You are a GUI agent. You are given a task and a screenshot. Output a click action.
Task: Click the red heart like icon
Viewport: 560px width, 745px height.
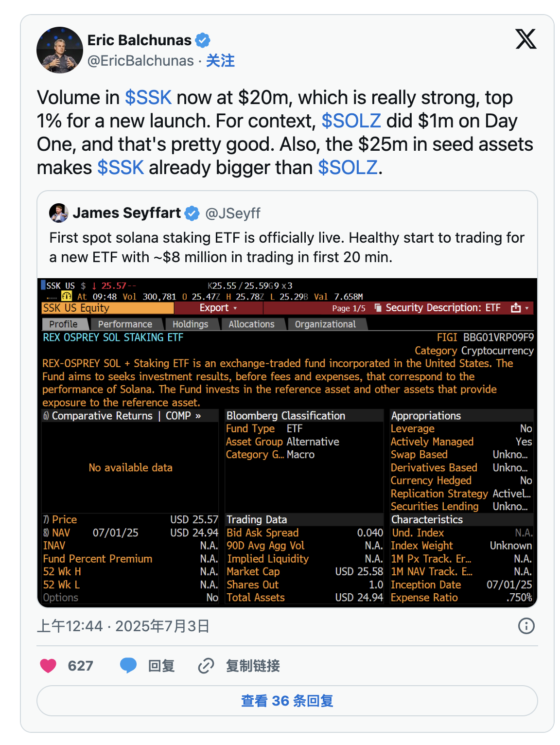point(48,666)
